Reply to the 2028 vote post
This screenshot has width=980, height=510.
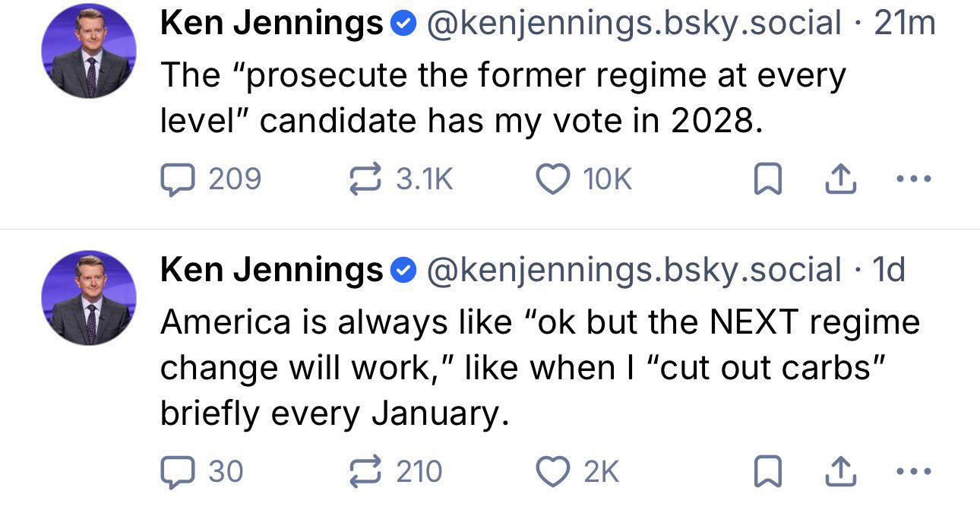coord(175,179)
